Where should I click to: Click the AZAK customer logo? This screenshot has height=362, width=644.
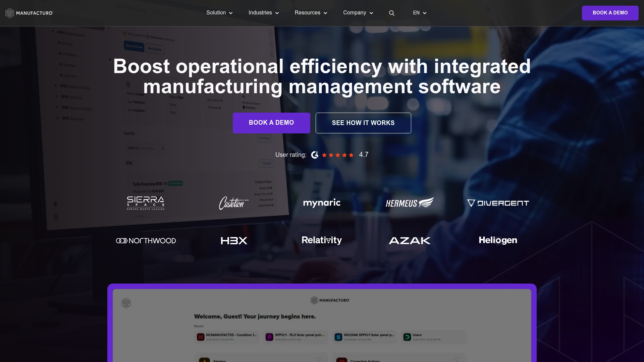point(410,241)
